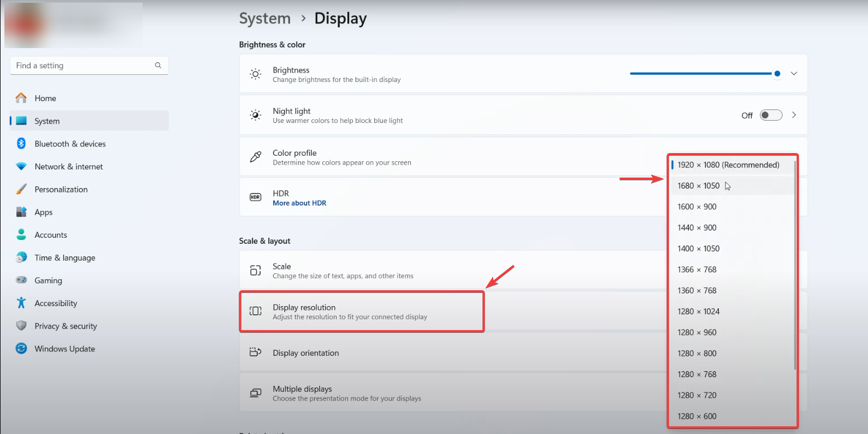
Task: Click the Home icon in sidebar
Action: tap(21, 98)
